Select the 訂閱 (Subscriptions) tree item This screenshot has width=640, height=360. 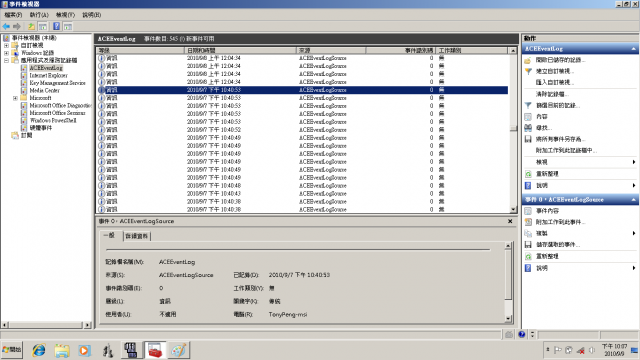(x=26, y=136)
